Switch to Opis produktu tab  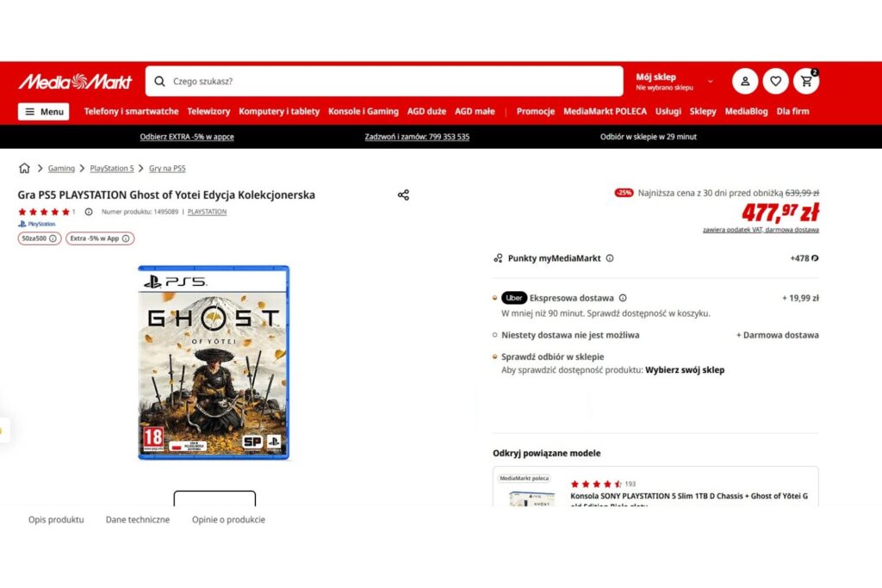(56, 519)
